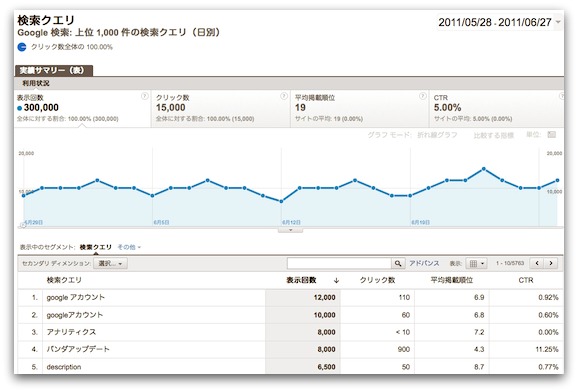
Task: Open the 比較する指標 compare metric option
Action: coord(493,135)
